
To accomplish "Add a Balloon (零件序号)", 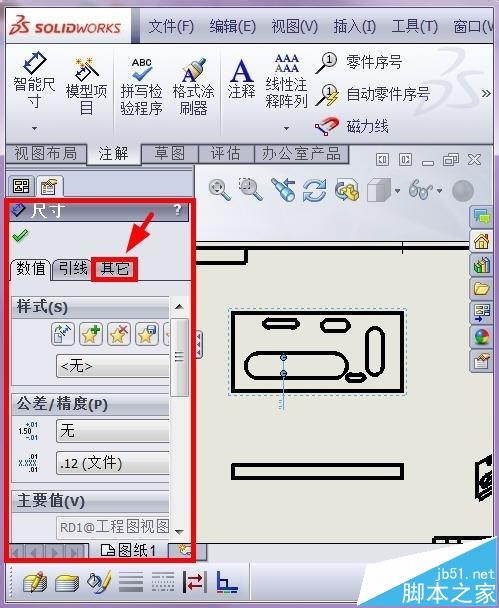I will (x=358, y=62).
